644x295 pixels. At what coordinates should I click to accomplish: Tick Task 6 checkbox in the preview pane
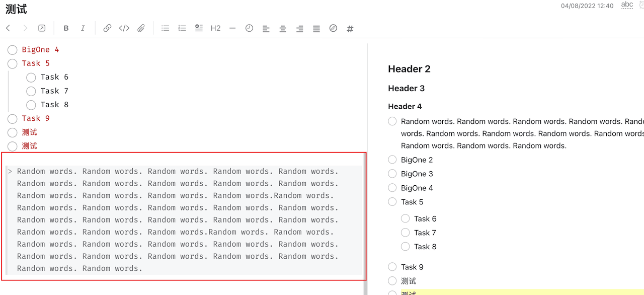(406, 218)
